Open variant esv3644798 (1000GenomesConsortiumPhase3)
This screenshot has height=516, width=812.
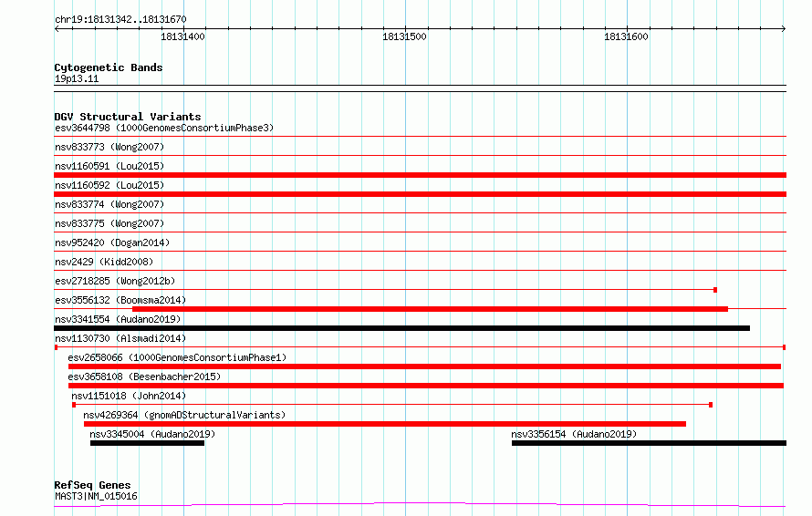pyautogui.click(x=164, y=128)
